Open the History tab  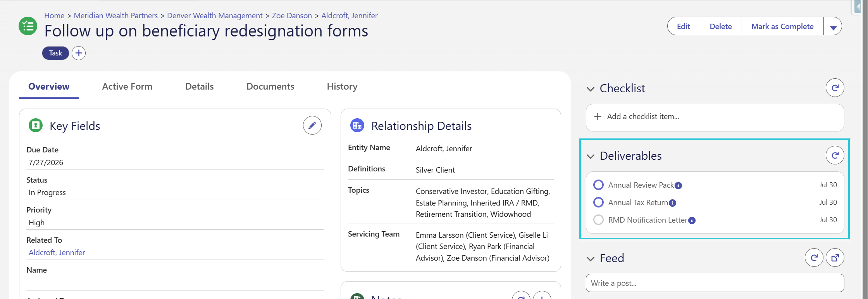[342, 86]
